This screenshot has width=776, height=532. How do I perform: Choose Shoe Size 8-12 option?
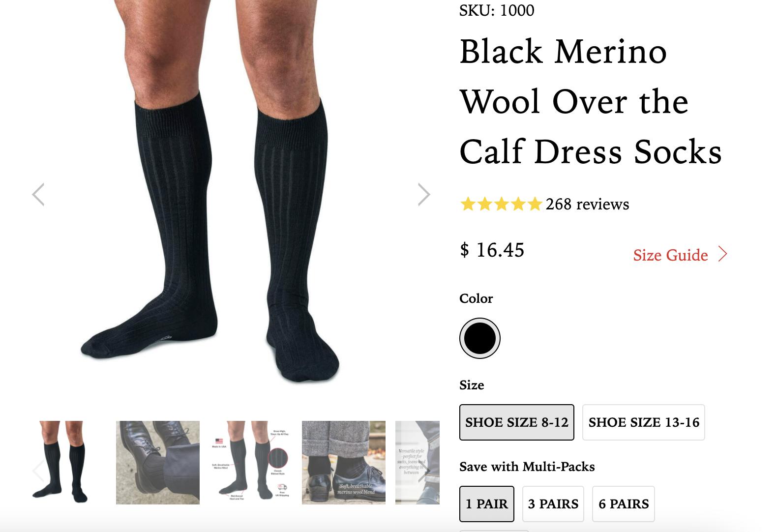point(516,422)
